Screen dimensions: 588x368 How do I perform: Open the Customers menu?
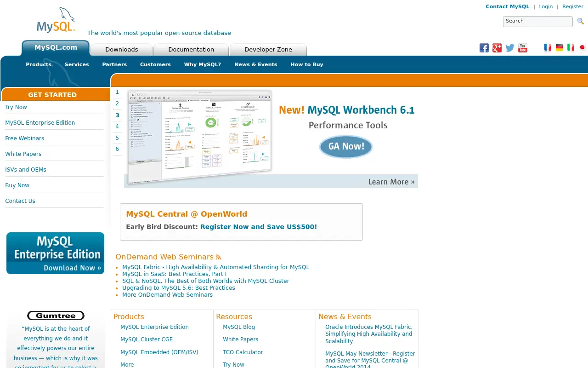tap(155, 64)
